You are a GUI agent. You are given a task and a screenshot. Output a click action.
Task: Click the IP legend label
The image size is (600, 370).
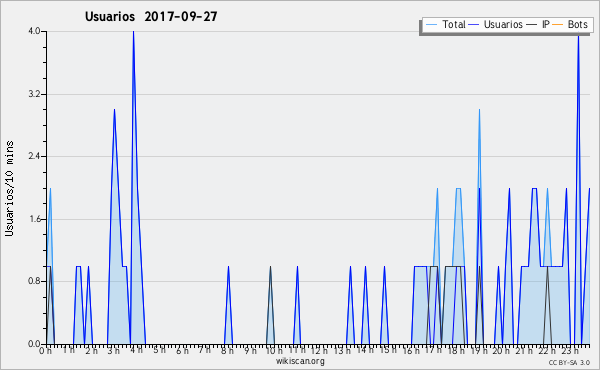tap(546, 24)
